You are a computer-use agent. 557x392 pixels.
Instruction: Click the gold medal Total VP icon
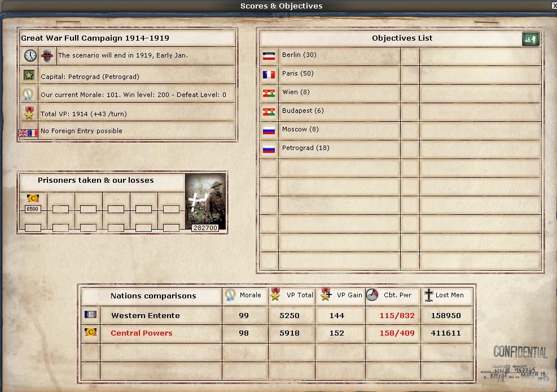(29, 113)
